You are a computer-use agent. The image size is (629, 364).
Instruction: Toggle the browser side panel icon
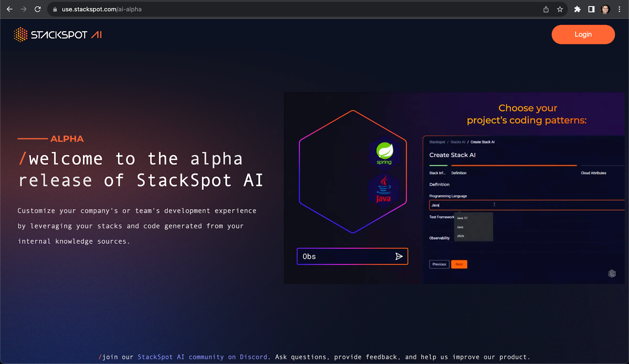click(x=591, y=9)
